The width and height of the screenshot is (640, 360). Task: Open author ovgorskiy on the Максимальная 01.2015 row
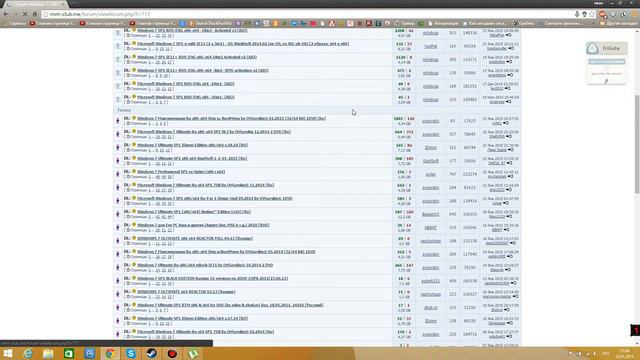(x=430, y=121)
